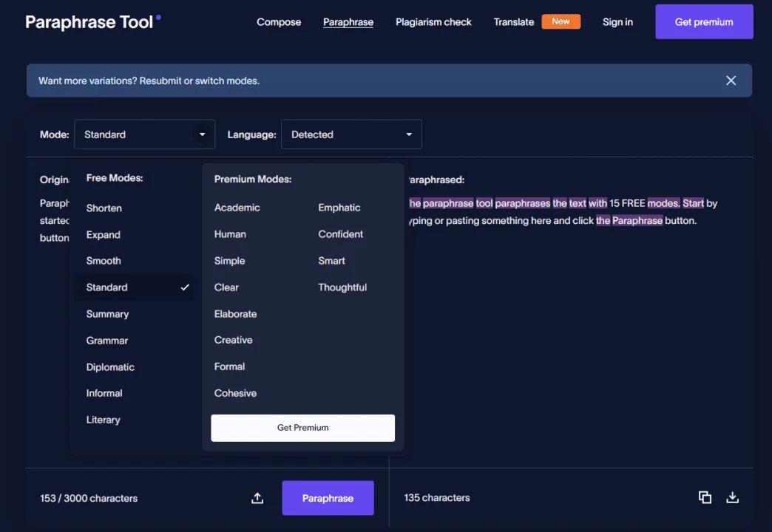The image size is (772, 532).
Task: Pick the Thoughtful premium mode
Action: [342, 287]
